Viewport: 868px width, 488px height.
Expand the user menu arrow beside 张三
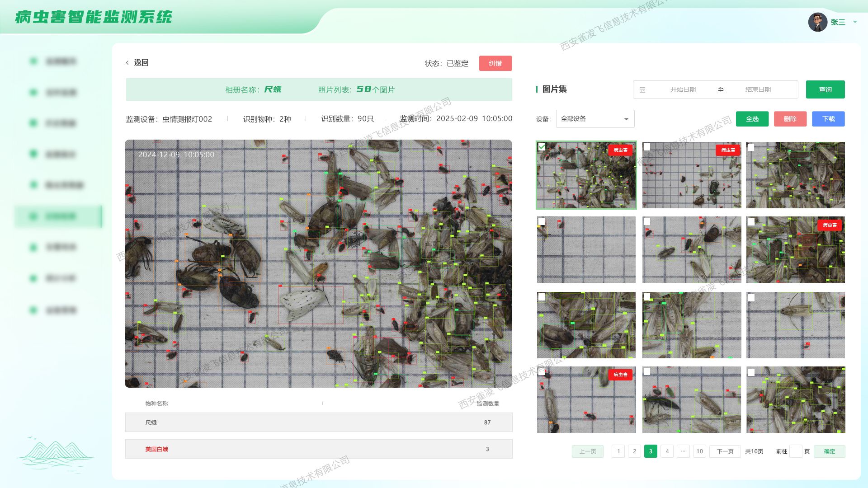tap(855, 22)
